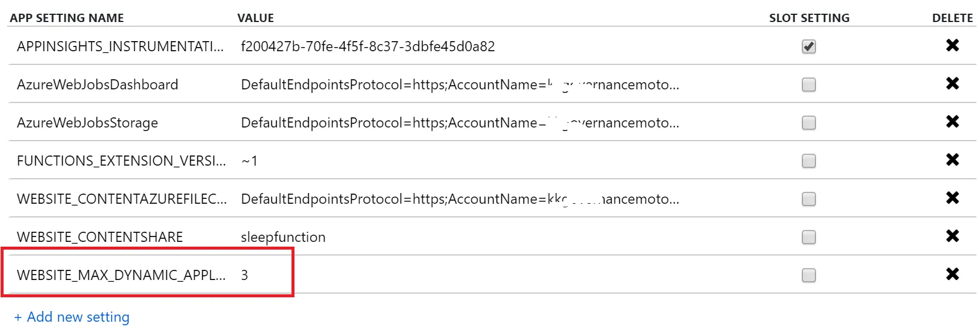Enable slot setting for AzureWebJobsDashboard
This screenshot has width=980, height=336.
tap(808, 85)
